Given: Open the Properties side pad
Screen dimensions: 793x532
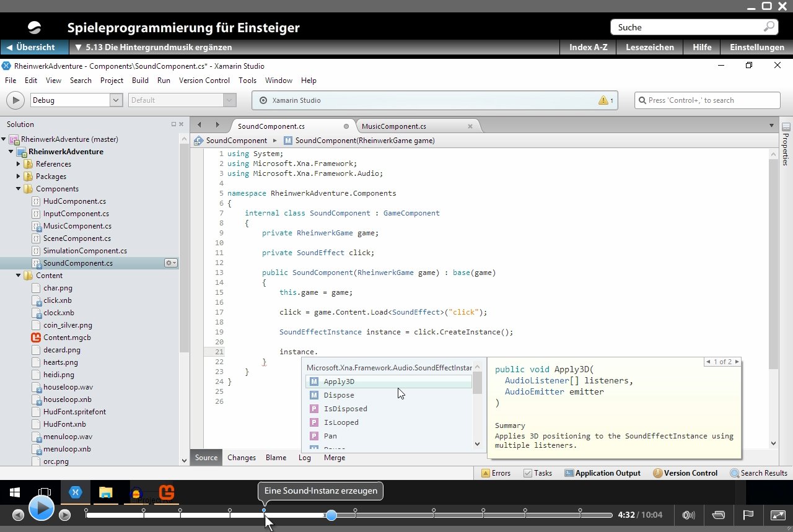Looking at the screenshot, I should [x=786, y=146].
